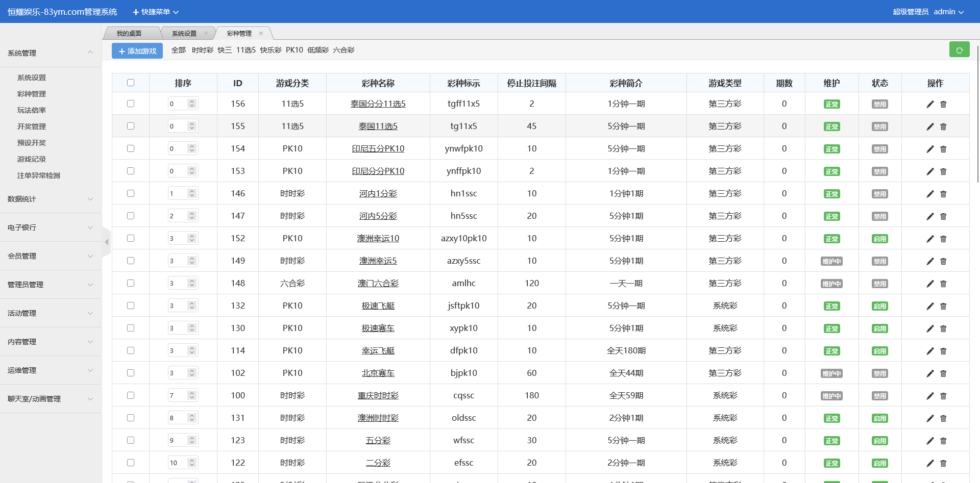
Task: Select checkbox for the 澳门六合彩 row
Action: coord(131,283)
